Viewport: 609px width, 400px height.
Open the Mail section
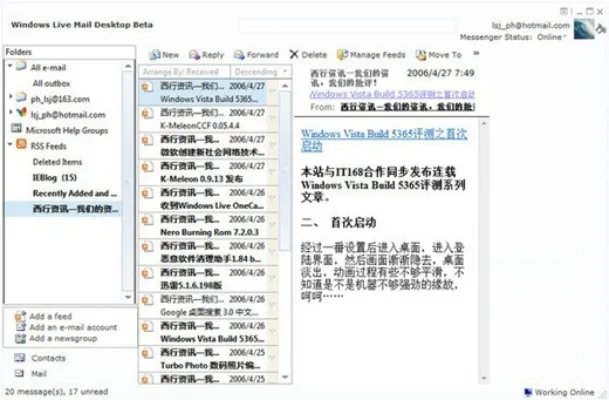coord(39,374)
